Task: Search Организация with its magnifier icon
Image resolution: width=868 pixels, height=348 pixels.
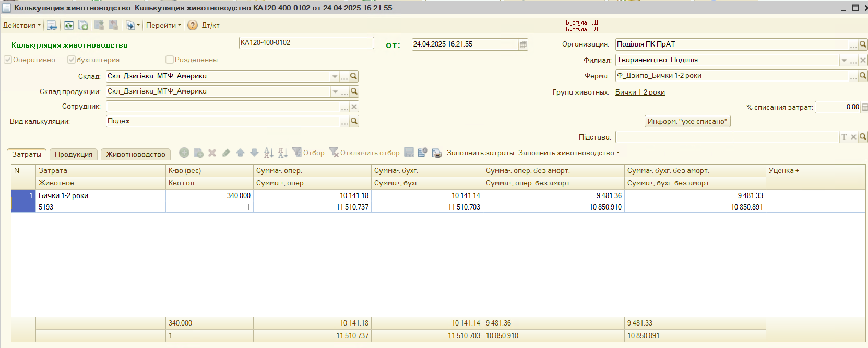Action: (863, 44)
